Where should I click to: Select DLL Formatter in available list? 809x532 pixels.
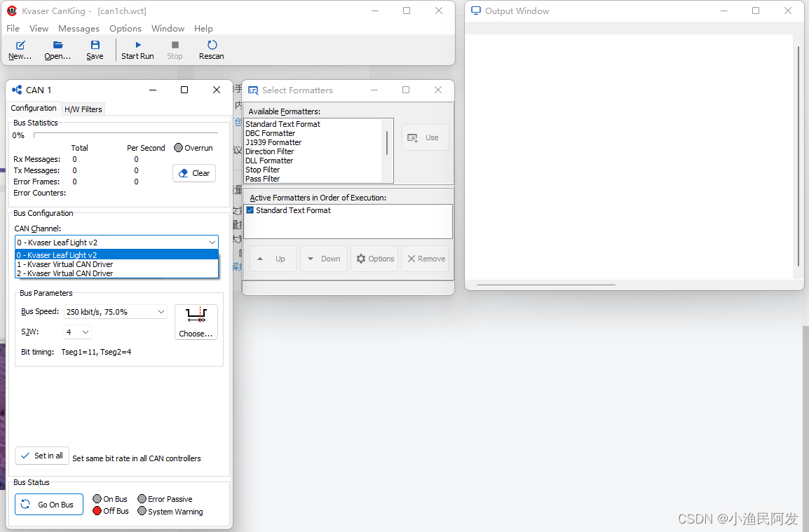pos(269,161)
